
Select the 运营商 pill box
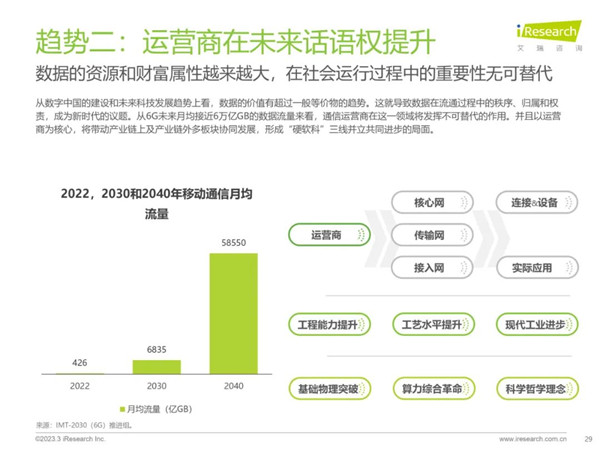pos(329,235)
